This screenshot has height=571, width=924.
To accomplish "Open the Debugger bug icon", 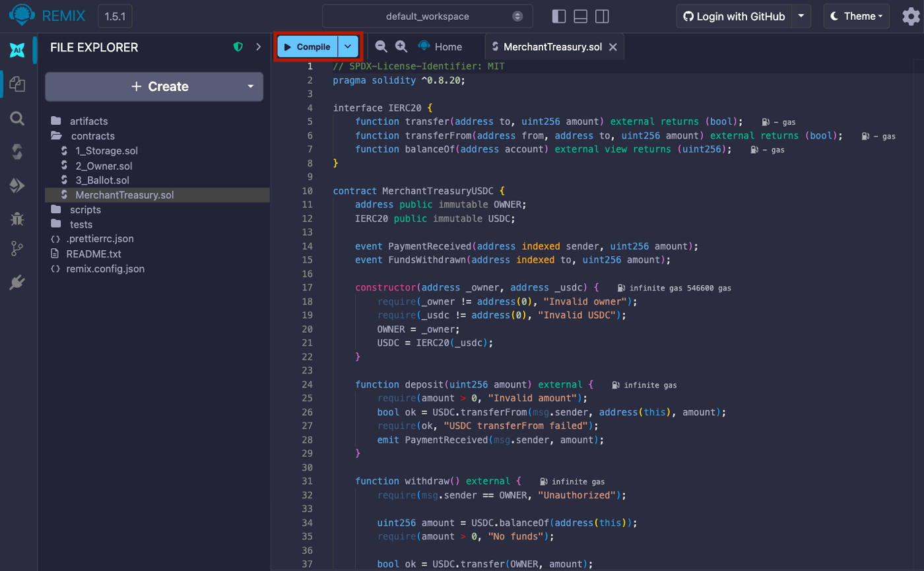I will [x=17, y=217].
